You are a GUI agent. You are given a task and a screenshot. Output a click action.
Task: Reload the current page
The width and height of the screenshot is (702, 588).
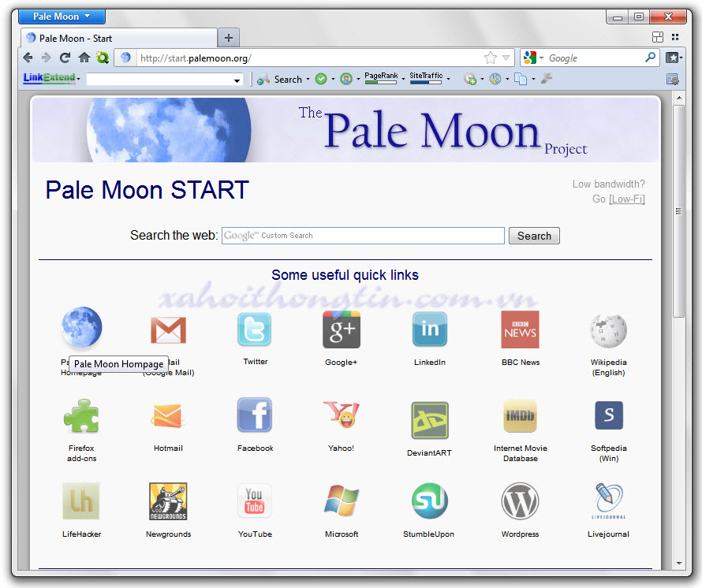[x=65, y=58]
